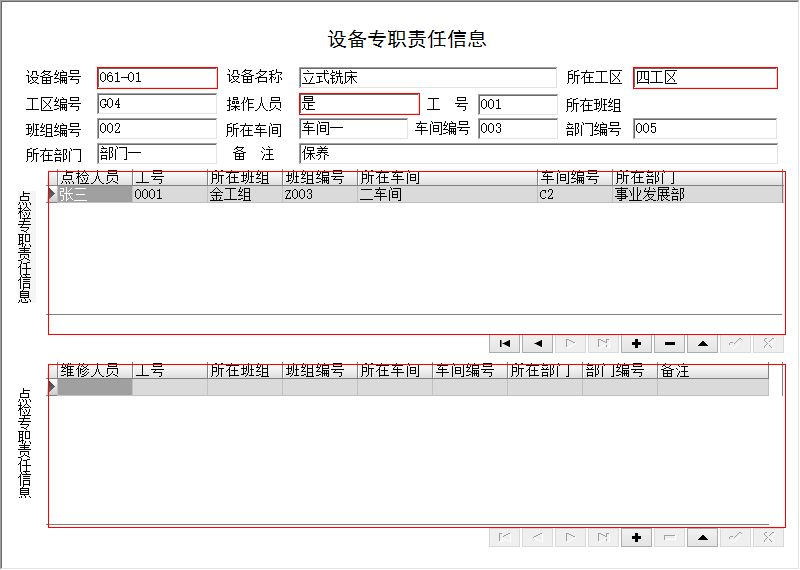Click the 设备编号 field containing 061-01

(x=157, y=78)
